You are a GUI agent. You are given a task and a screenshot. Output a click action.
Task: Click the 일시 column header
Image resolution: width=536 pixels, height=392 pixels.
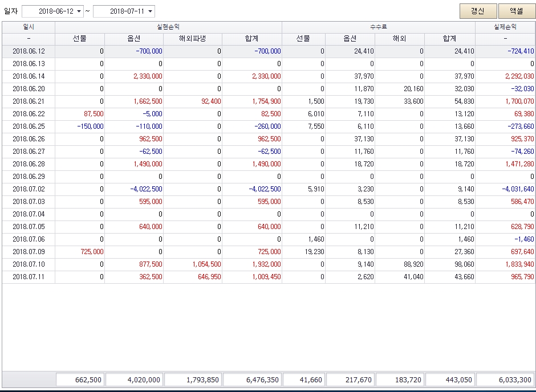29,27
